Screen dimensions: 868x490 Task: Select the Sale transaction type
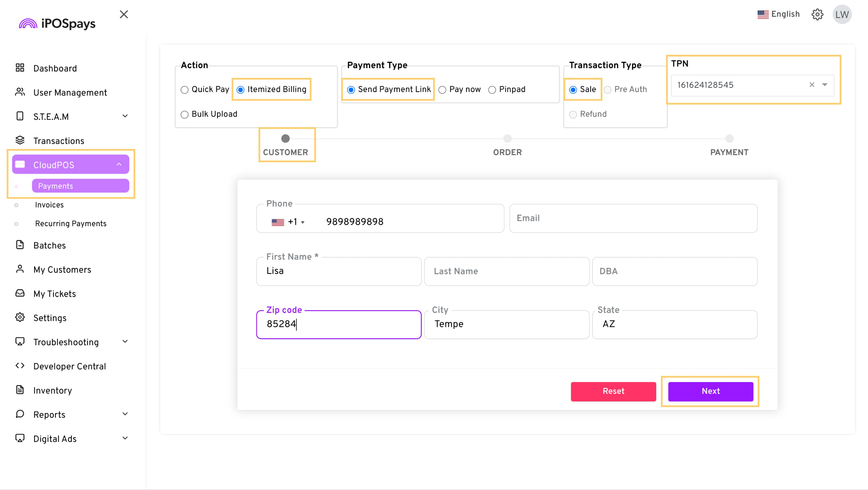[573, 90]
